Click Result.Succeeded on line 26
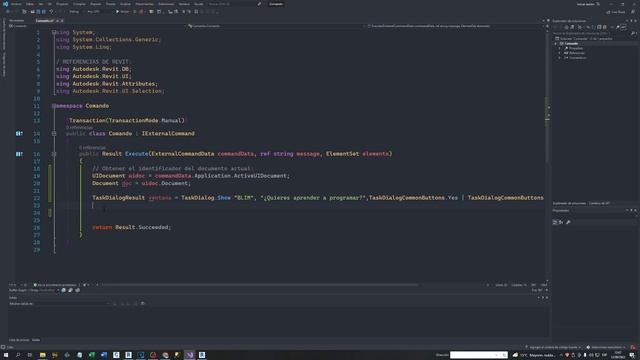The height and width of the screenshot is (360, 640). (142, 227)
